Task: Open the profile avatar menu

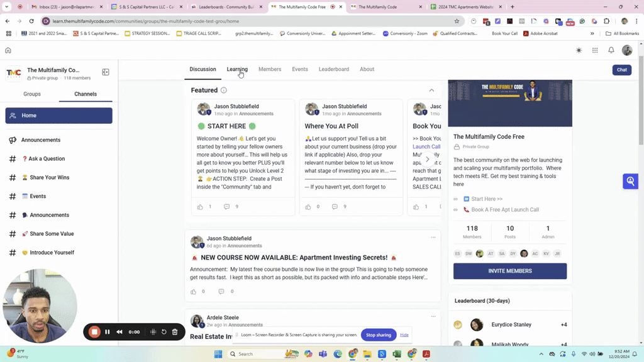Action: tap(627, 50)
